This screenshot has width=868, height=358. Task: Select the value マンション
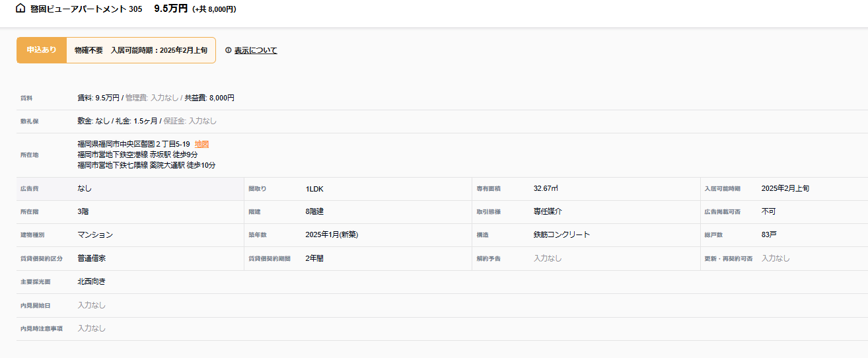tap(95, 234)
